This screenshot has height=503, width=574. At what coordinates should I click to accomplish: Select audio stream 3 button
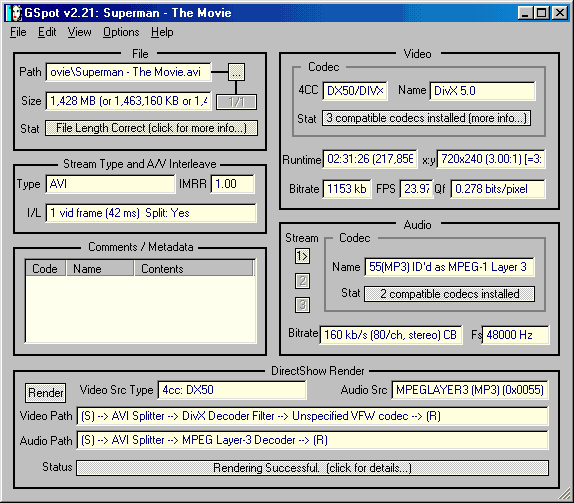(x=302, y=305)
